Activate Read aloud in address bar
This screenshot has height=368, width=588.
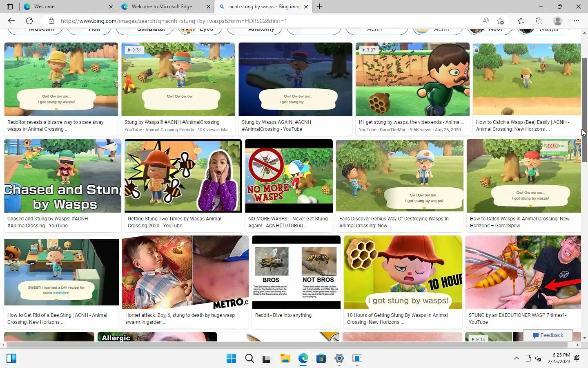[486, 21]
